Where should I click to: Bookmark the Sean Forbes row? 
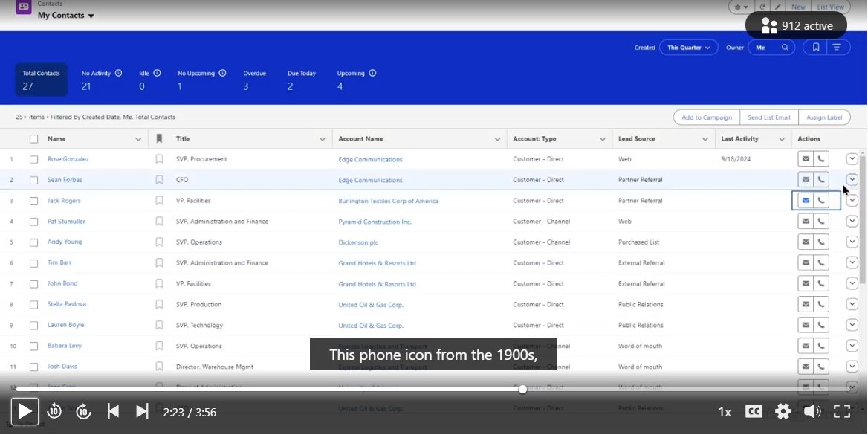pyautogui.click(x=159, y=179)
